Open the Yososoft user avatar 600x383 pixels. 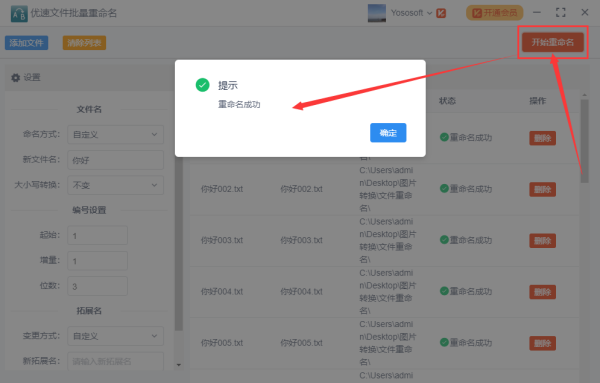coord(377,13)
